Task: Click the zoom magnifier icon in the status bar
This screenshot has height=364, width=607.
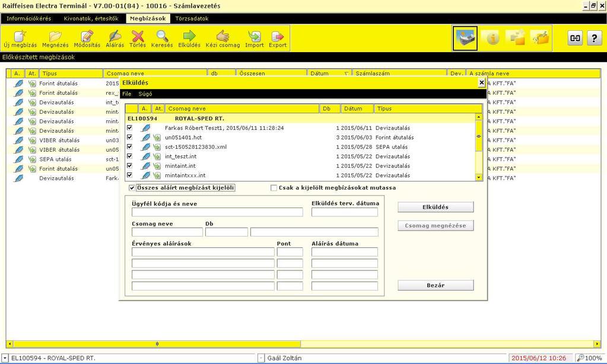Action: (x=580, y=358)
